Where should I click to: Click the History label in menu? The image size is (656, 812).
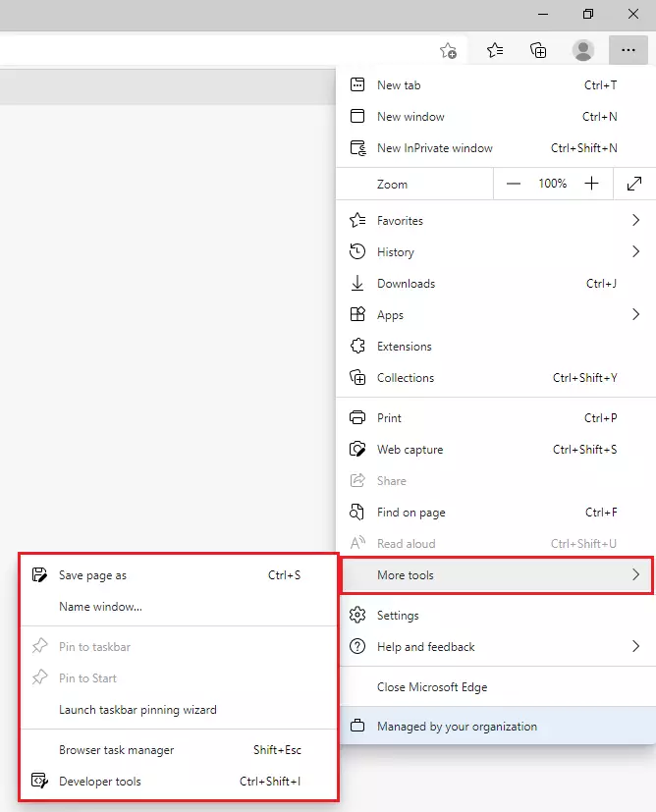(396, 252)
